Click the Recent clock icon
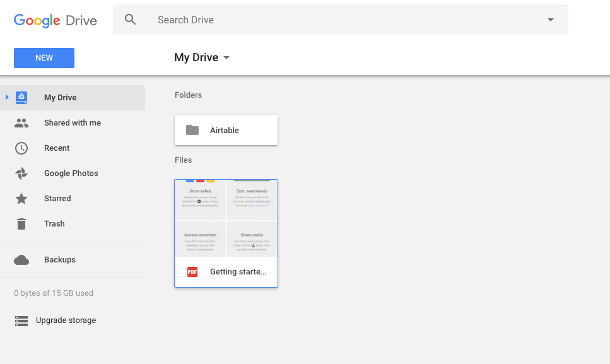 pyautogui.click(x=21, y=148)
